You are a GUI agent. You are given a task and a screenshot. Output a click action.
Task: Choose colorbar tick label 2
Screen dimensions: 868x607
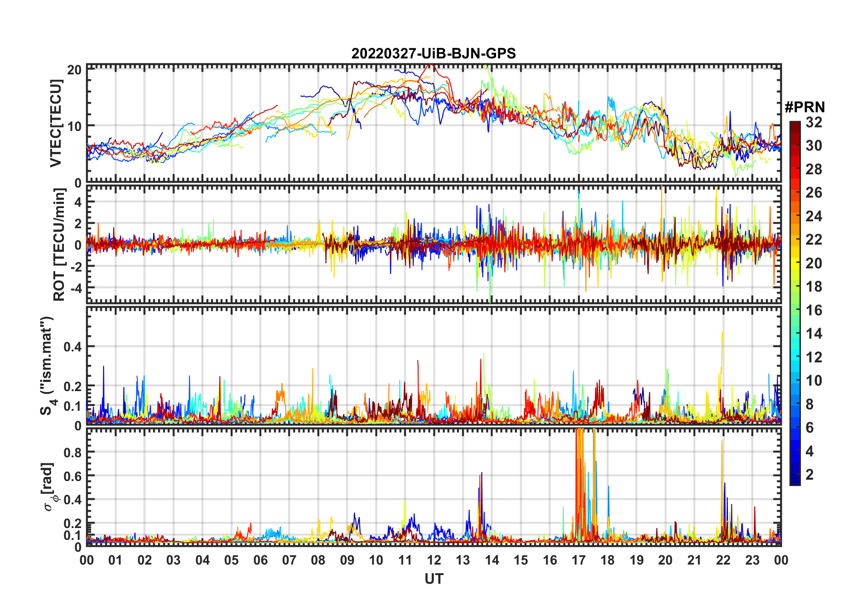pos(810,475)
